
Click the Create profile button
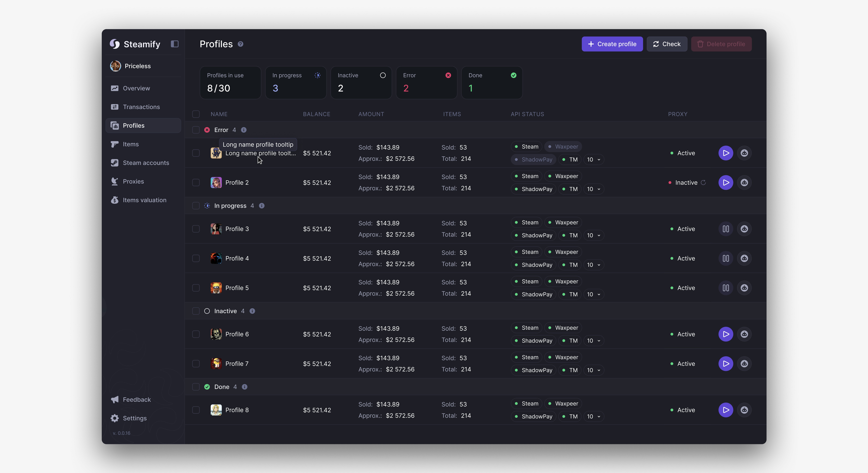coord(612,44)
